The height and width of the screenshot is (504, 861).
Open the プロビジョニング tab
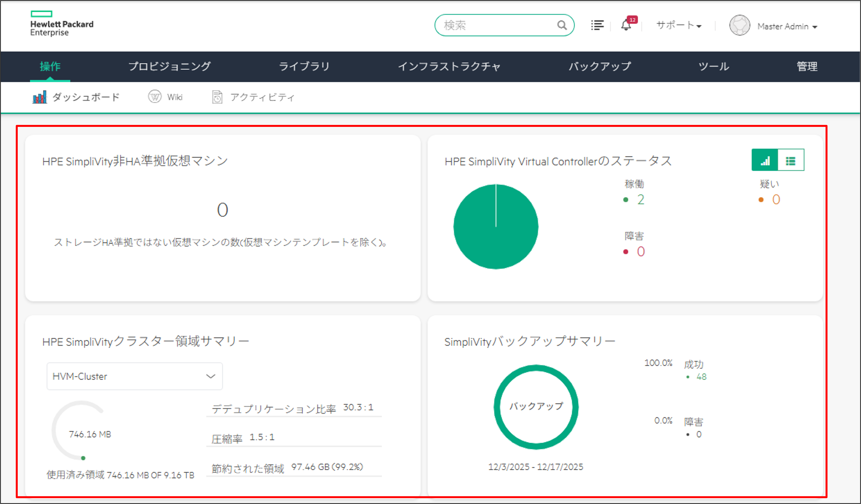[x=170, y=66]
